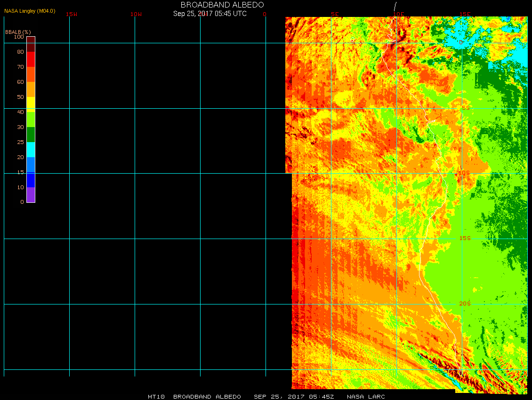532x400 pixels.
Task: Click the 5S latitude label
Action: pyautogui.click(x=466, y=108)
